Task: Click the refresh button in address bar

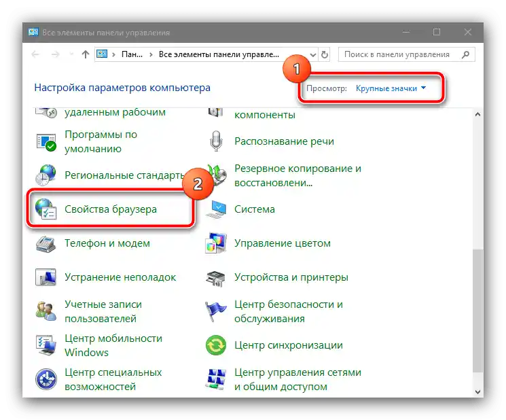Action: point(325,54)
